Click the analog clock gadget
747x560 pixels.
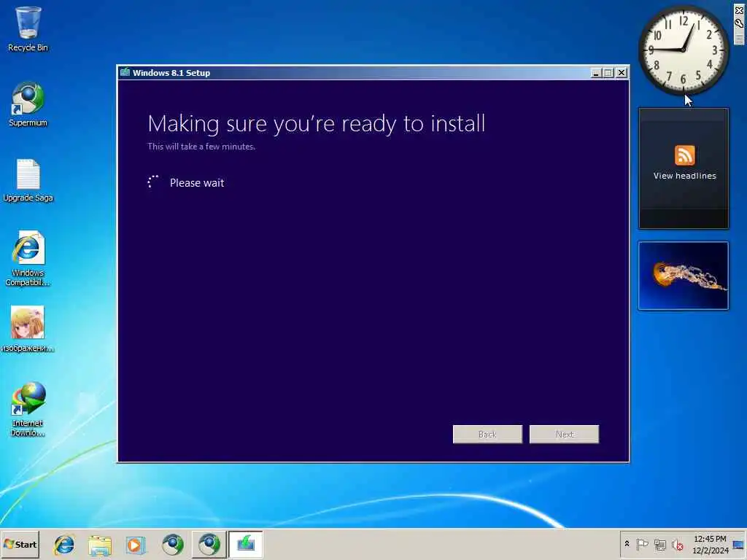pos(683,50)
